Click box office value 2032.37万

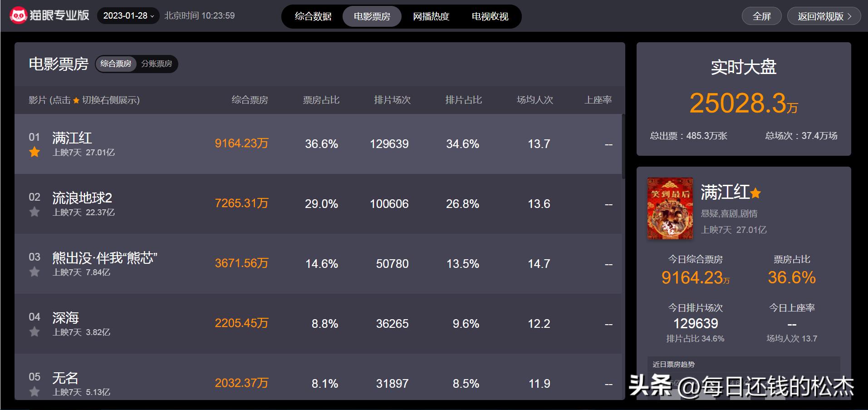pos(241,383)
